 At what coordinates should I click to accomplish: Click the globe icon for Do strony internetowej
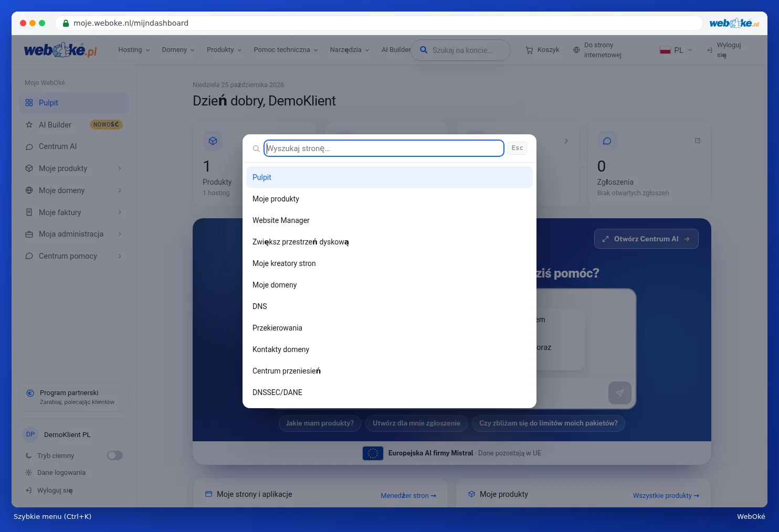click(576, 50)
